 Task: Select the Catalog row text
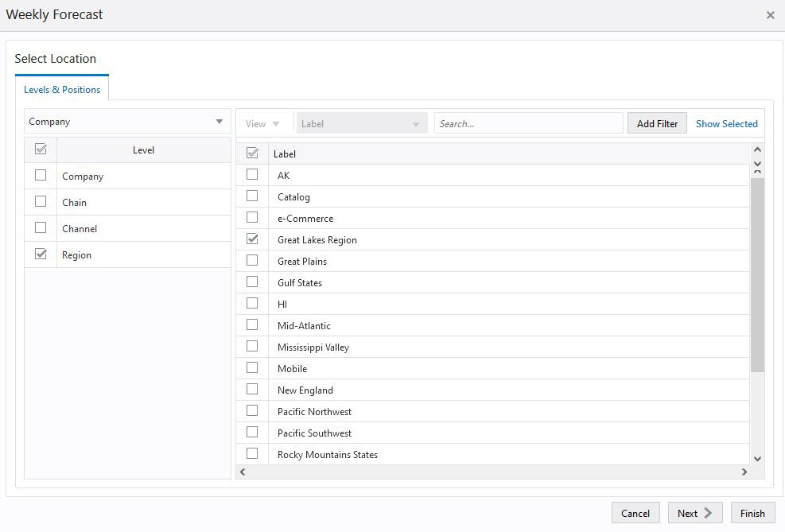click(293, 197)
